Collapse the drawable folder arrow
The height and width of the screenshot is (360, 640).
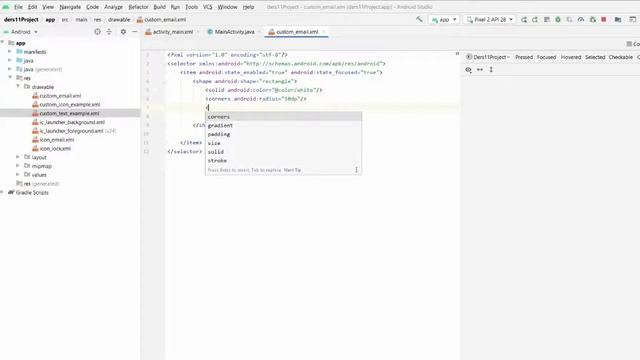(x=18, y=87)
